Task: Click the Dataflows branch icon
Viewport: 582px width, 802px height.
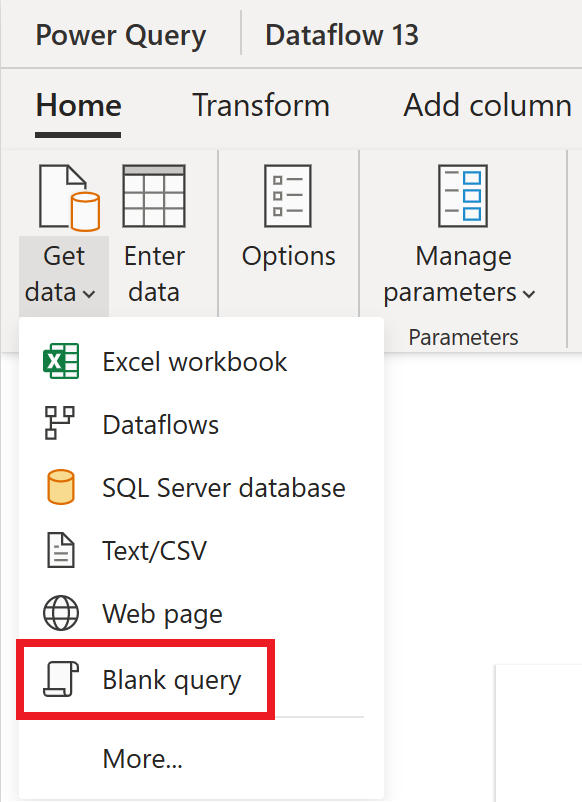Action: (60, 424)
